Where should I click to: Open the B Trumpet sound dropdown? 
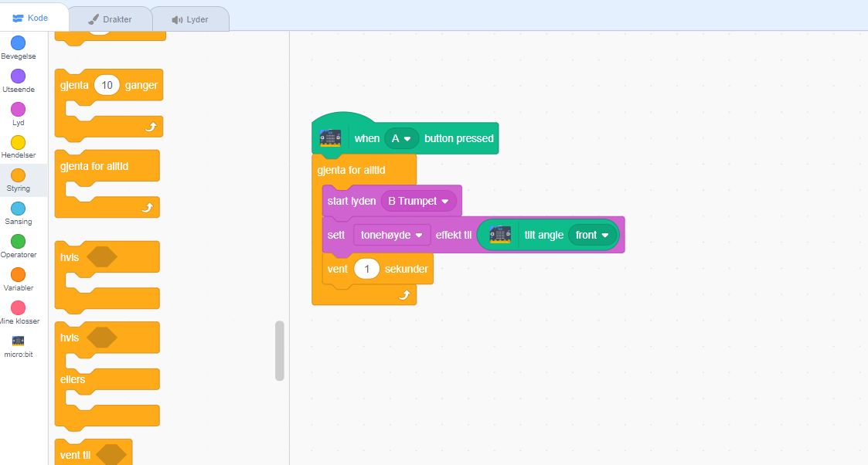click(x=418, y=202)
